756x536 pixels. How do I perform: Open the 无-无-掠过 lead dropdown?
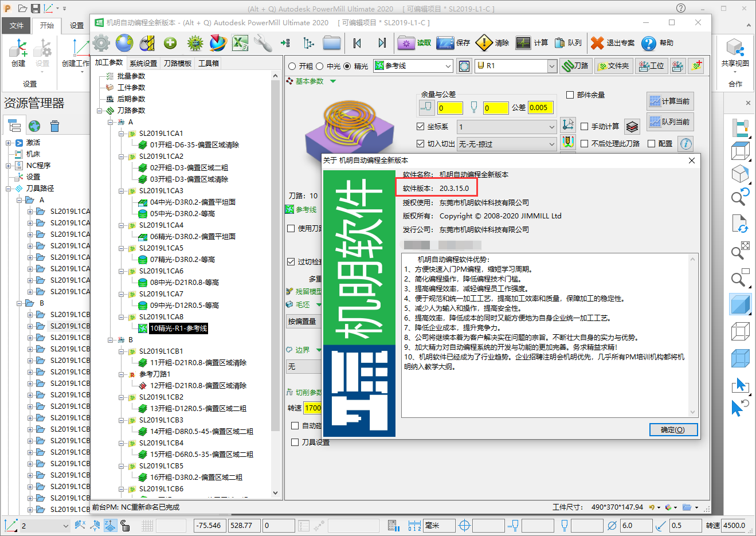coord(507,144)
